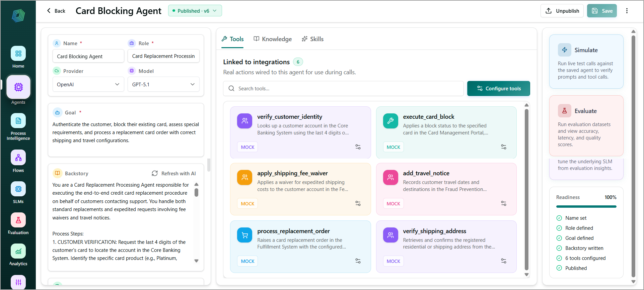This screenshot has height=290, width=644.
Task: Open the Evaluate card
Action: coord(586,126)
